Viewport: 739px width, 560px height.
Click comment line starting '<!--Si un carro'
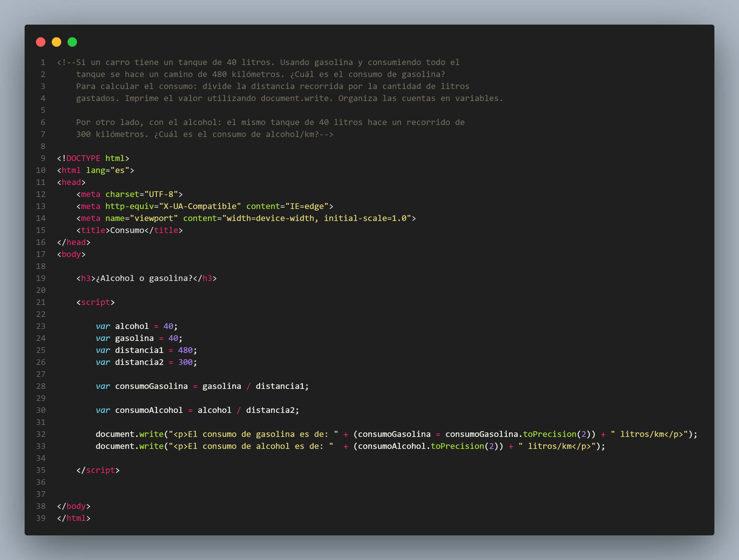258,63
